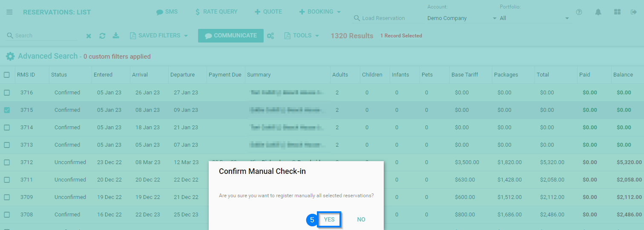Open the Portfolio dropdown

535,18
